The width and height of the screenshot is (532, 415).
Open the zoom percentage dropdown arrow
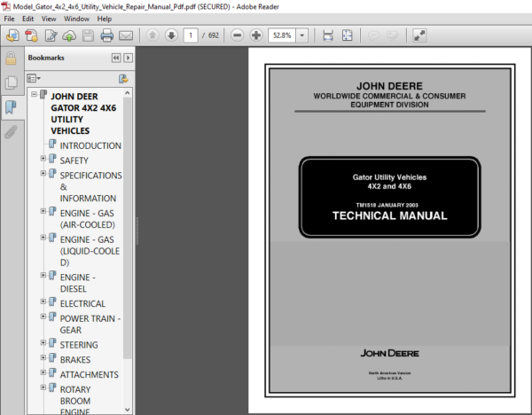302,35
